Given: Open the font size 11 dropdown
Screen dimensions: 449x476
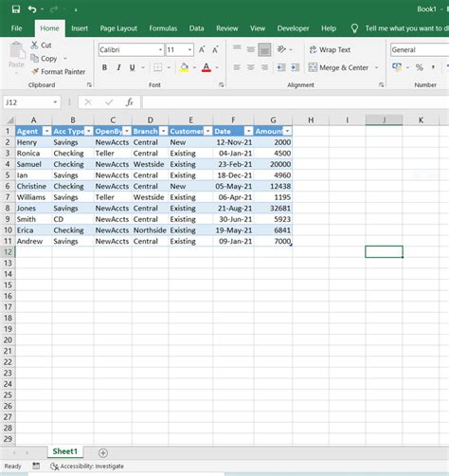Looking at the screenshot, I should click(189, 49).
